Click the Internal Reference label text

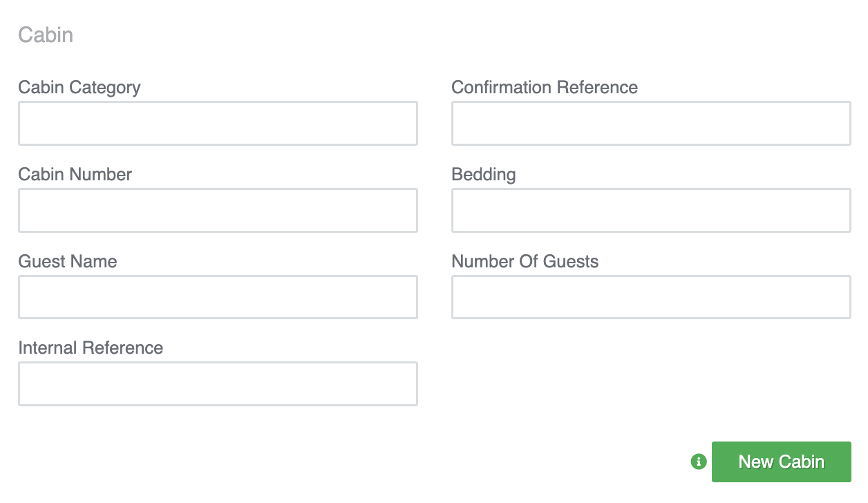coord(91,348)
